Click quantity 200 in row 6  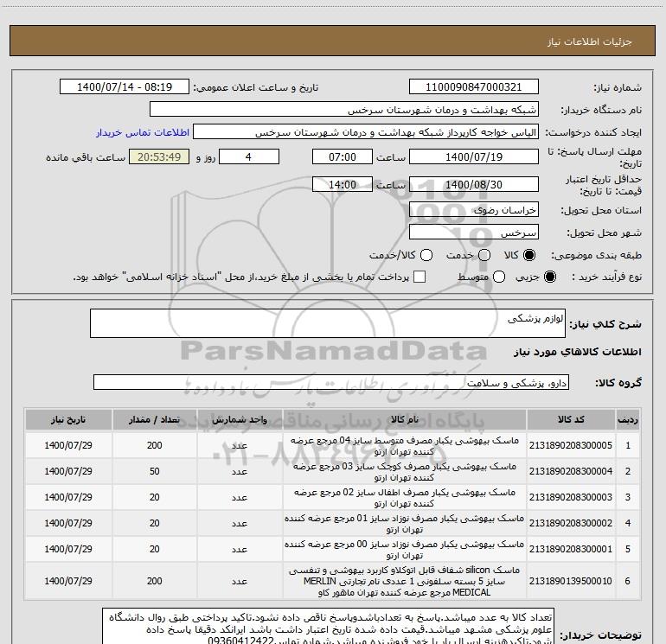coord(155,581)
